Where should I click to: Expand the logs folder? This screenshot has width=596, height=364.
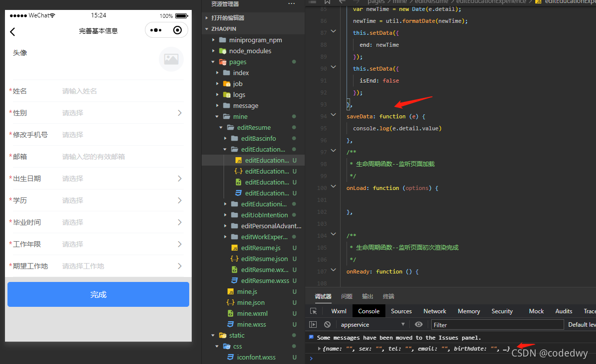click(253, 95)
